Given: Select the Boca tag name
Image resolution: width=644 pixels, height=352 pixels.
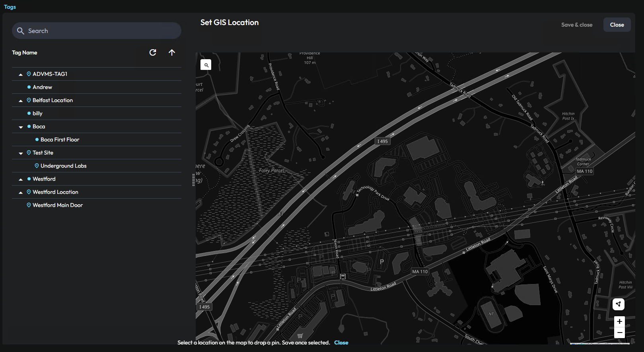Looking at the screenshot, I should click(39, 126).
